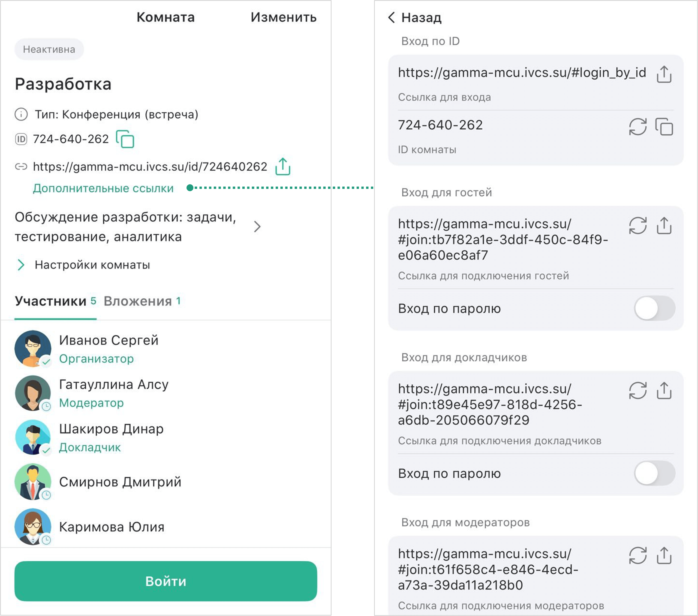This screenshot has height=616, width=698.
Task: Open Дополнительные ссылки link
Action: click(103, 188)
